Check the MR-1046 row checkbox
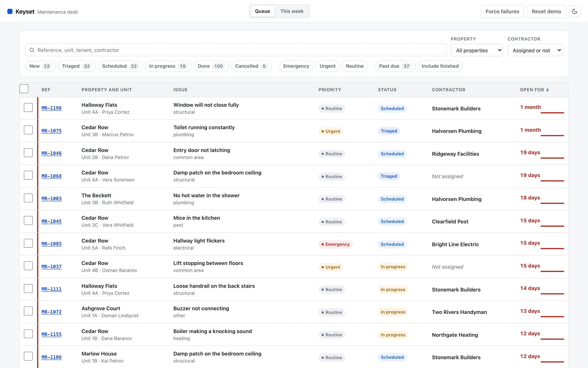This screenshot has width=588, height=368. [28, 153]
